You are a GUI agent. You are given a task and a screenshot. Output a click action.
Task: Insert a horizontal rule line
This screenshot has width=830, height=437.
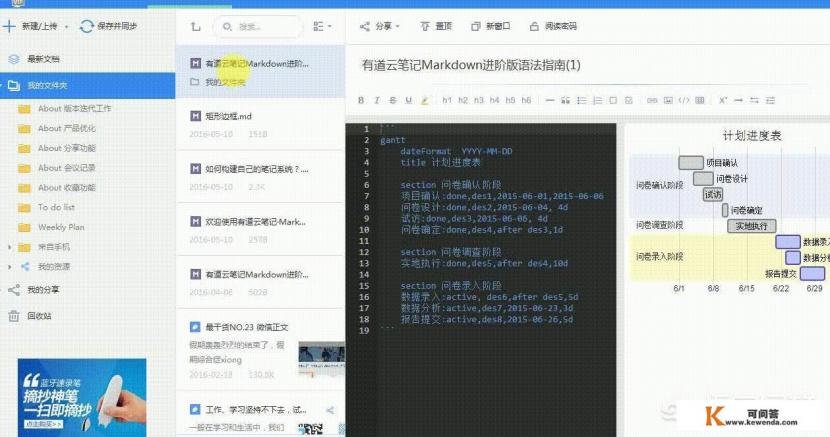[550, 100]
